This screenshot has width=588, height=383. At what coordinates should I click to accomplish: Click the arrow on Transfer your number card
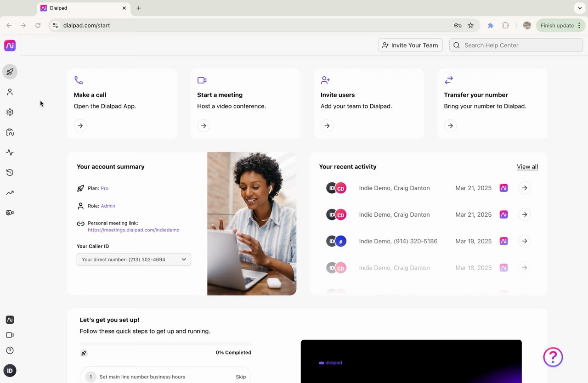(451, 126)
